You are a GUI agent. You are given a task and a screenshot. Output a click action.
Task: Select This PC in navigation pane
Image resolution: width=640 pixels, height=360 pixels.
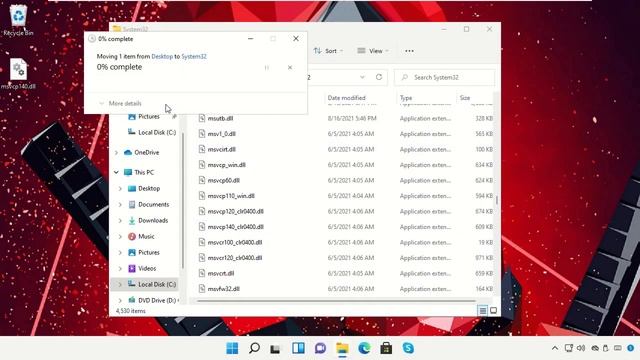click(144, 172)
